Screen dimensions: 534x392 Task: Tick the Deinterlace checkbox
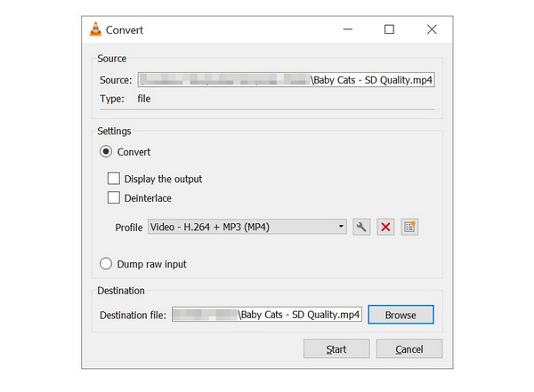click(114, 197)
